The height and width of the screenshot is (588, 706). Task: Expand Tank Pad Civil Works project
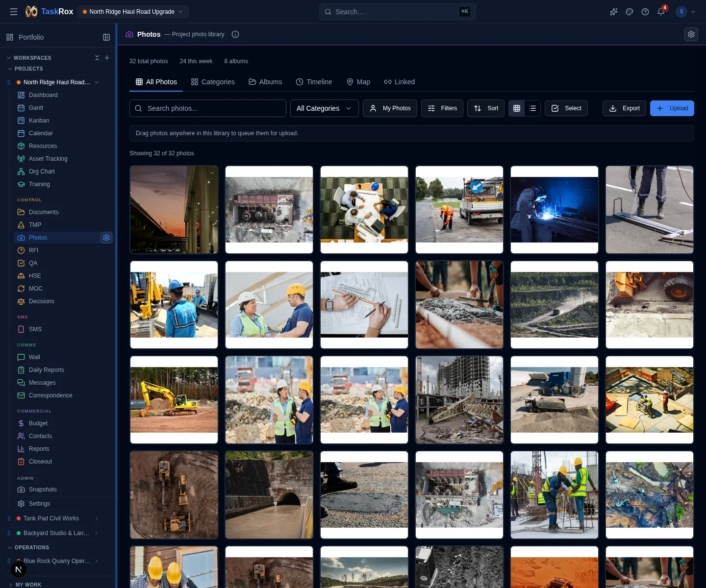point(97,518)
